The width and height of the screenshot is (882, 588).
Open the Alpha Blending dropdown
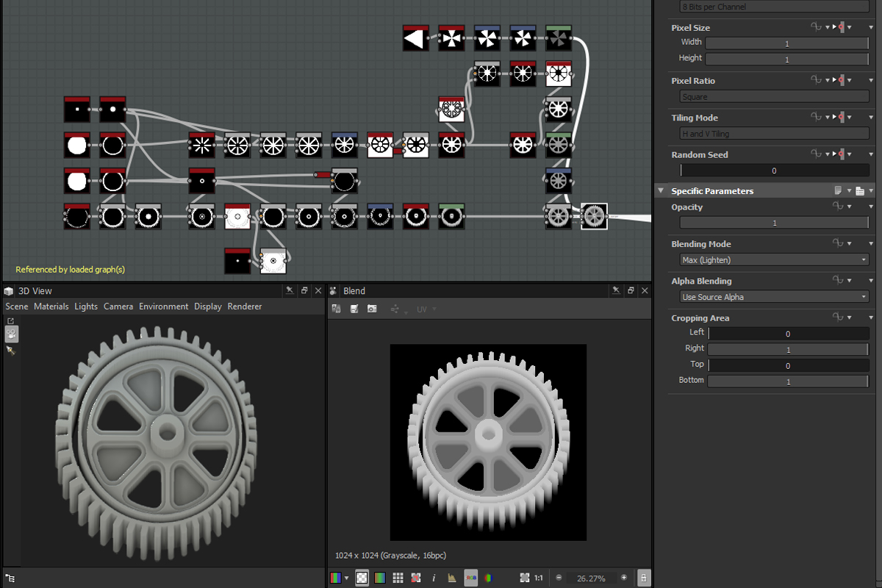pos(775,297)
